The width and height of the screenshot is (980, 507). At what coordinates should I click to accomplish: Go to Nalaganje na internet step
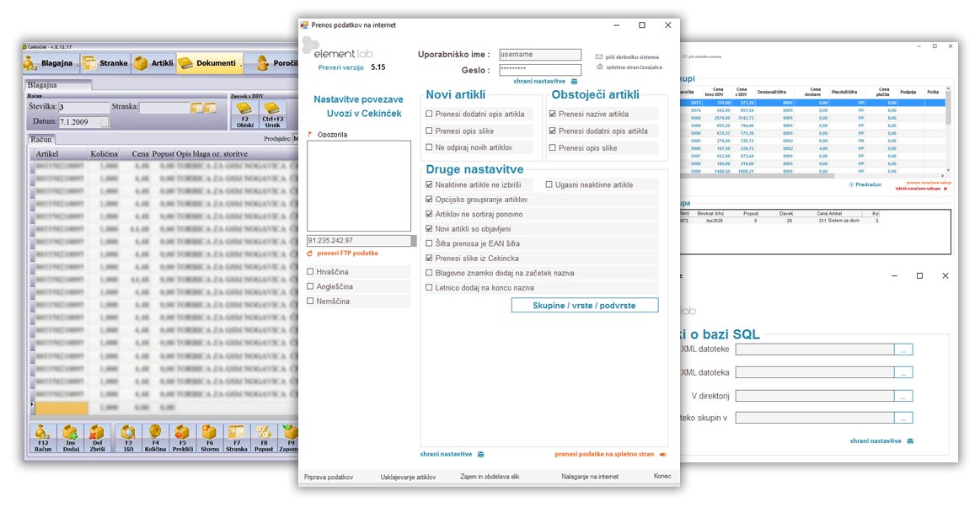click(590, 477)
